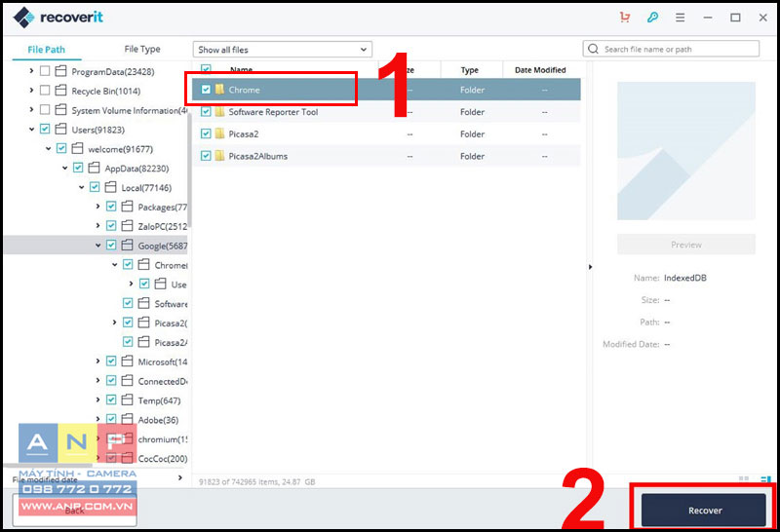Click the search magnifier icon
Image resolution: width=780 pixels, height=532 pixels.
tap(593, 49)
